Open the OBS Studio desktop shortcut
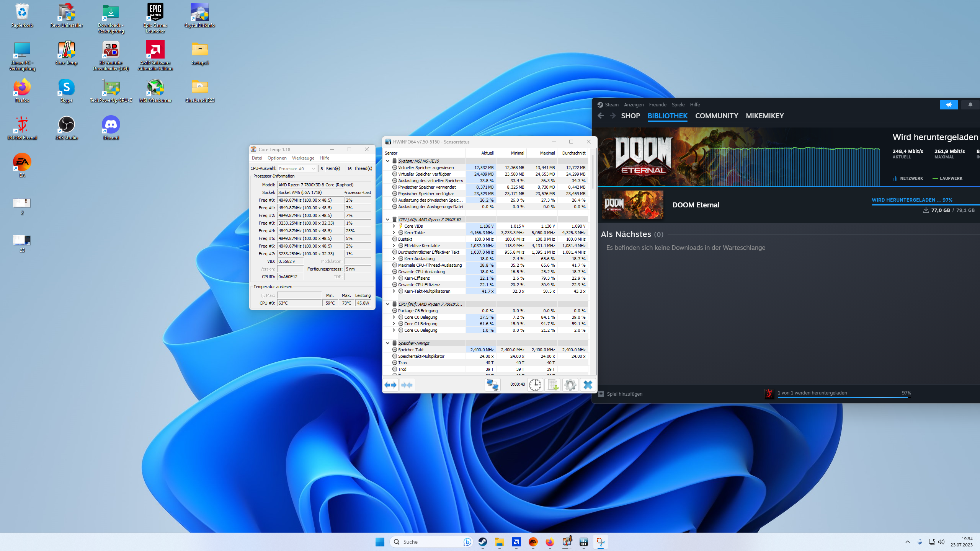Image resolution: width=980 pixels, height=551 pixels. [x=67, y=128]
